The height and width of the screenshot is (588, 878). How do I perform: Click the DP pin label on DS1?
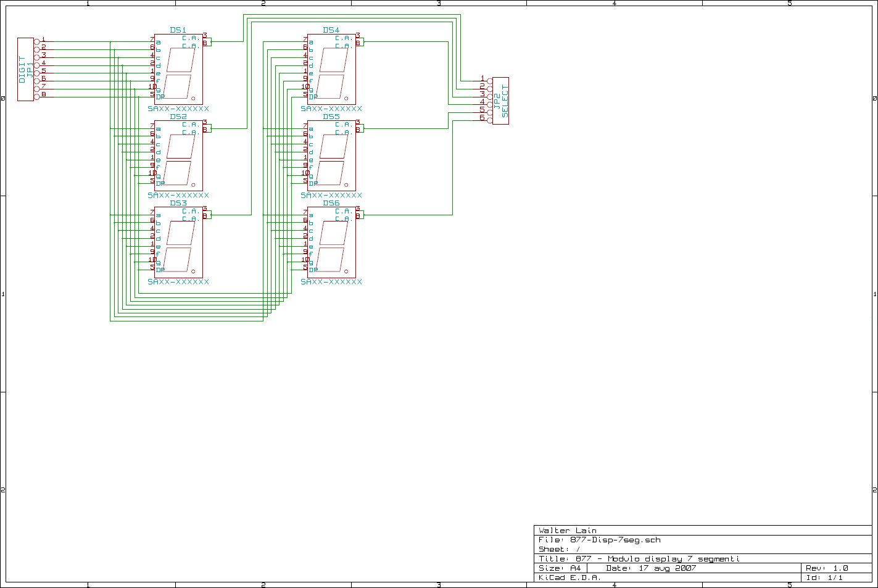coord(160,97)
